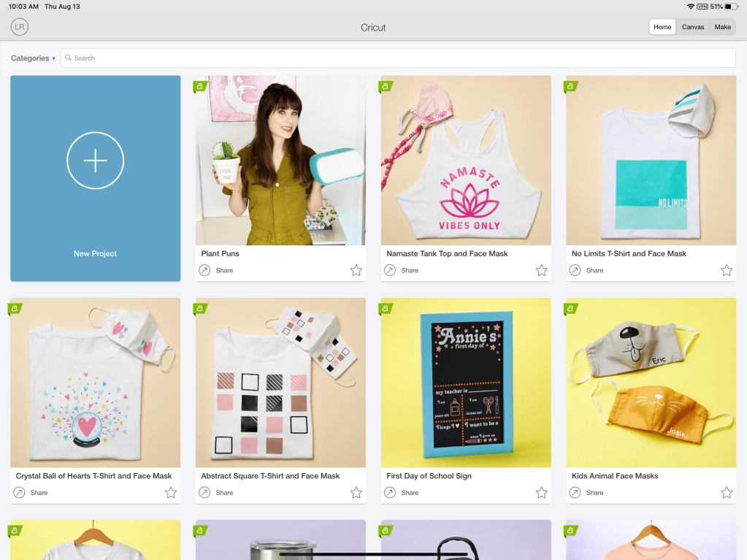Image resolution: width=747 pixels, height=560 pixels.
Task: Favorite Plant Puns with the star icon
Action: [356, 271]
